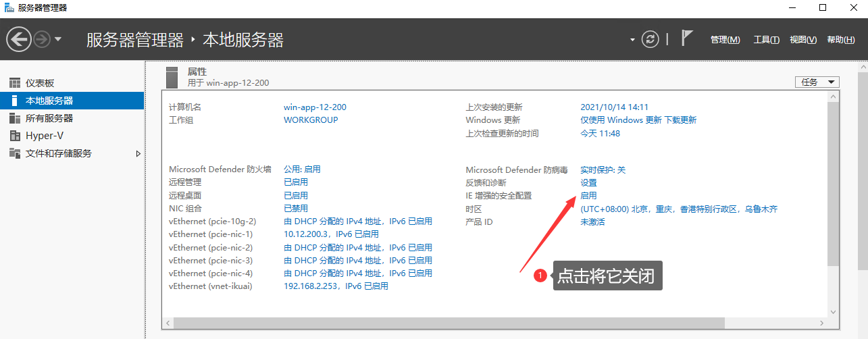The height and width of the screenshot is (339, 868).
Task: Click 仅使用 Windows 更新 下载更新 link
Action: tap(638, 120)
